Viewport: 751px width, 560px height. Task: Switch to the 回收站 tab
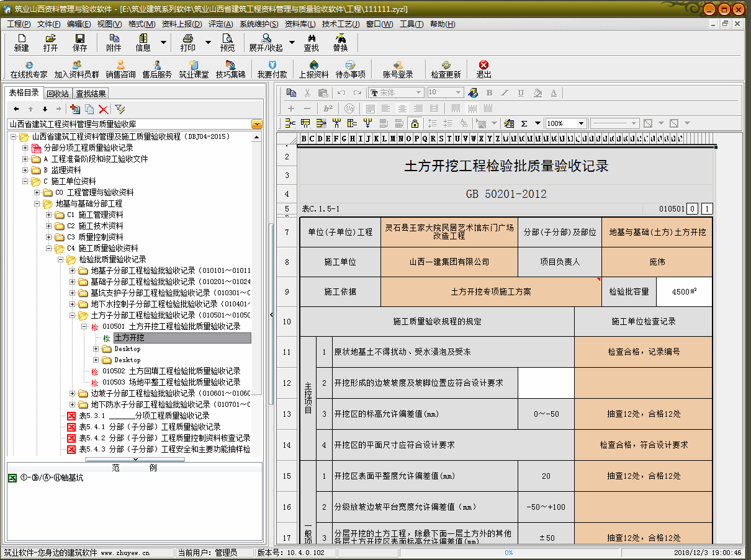pyautogui.click(x=58, y=94)
